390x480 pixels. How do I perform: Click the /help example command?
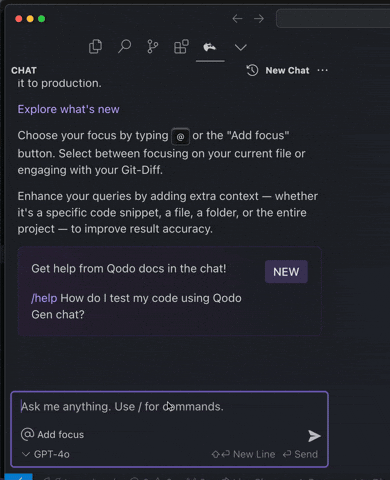coord(44,298)
